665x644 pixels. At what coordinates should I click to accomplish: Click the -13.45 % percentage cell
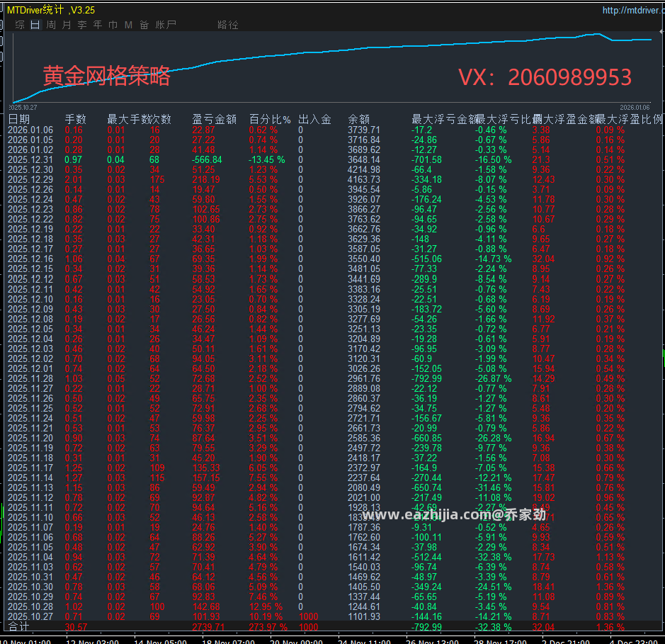click(x=266, y=159)
